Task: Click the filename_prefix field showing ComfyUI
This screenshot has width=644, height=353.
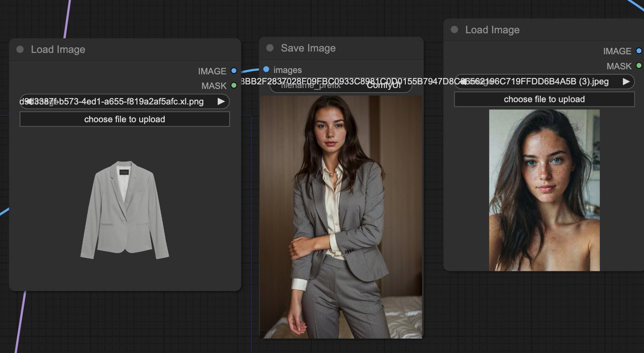Action: coord(341,86)
